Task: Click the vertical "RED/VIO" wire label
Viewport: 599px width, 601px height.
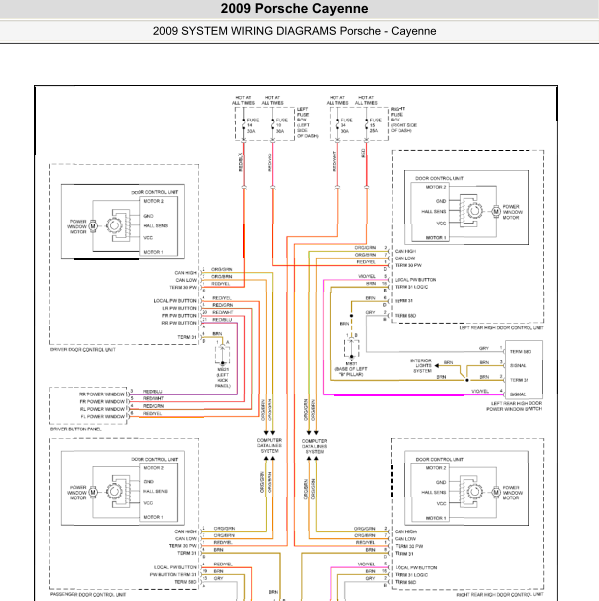Action: [269, 162]
